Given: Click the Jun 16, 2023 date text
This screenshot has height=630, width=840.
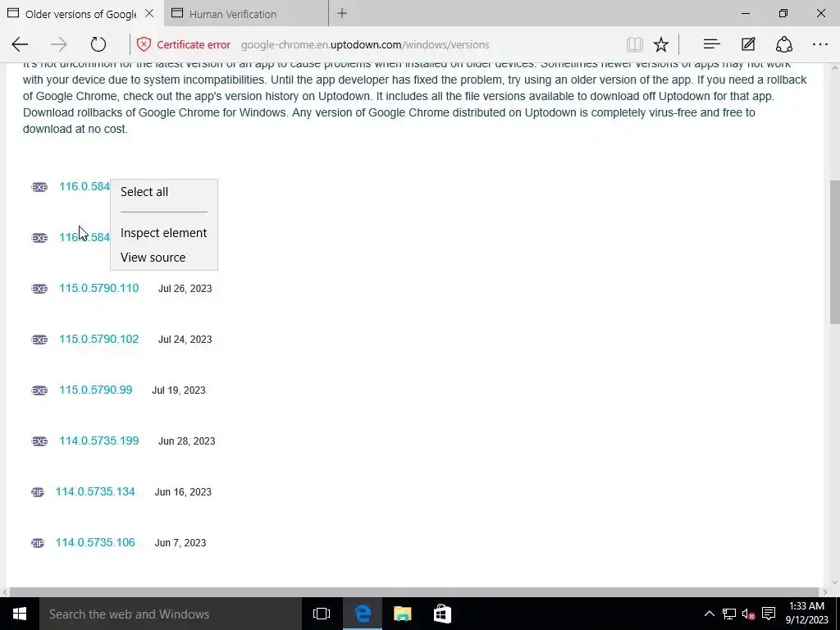Looking at the screenshot, I should pyautogui.click(x=183, y=492).
